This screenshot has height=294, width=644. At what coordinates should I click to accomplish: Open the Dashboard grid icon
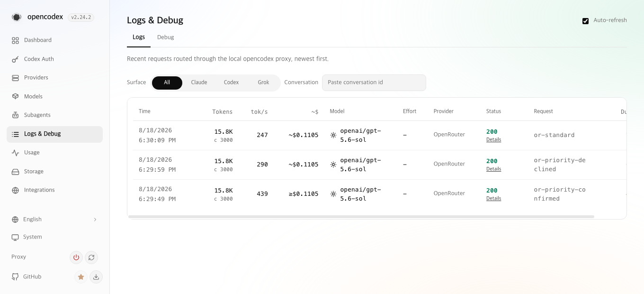(15, 40)
